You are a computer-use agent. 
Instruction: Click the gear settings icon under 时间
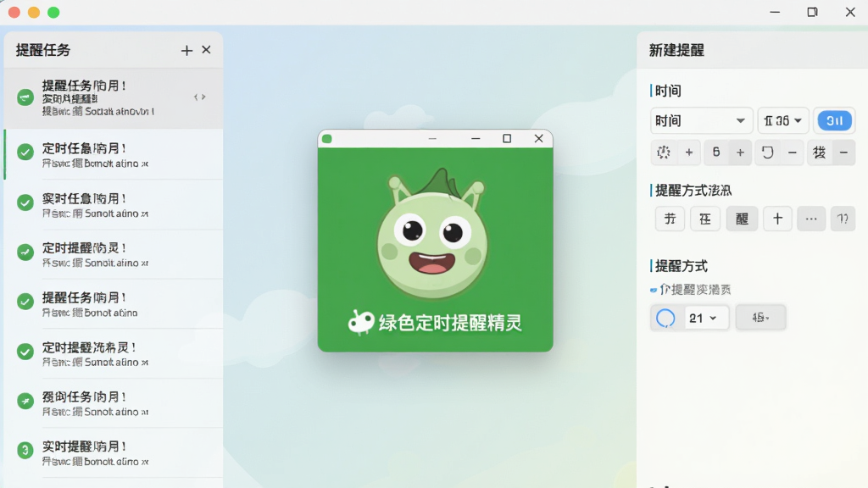pyautogui.click(x=663, y=152)
